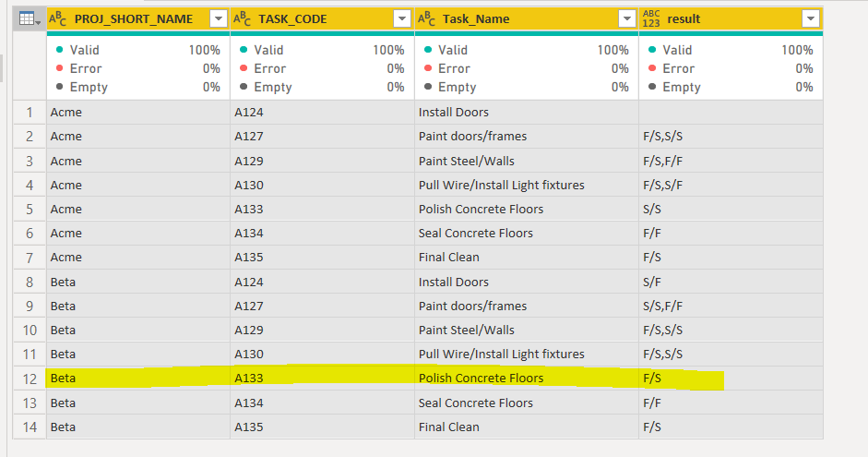Click the Beta cell in row 8
The image size is (868, 457).
point(137,282)
